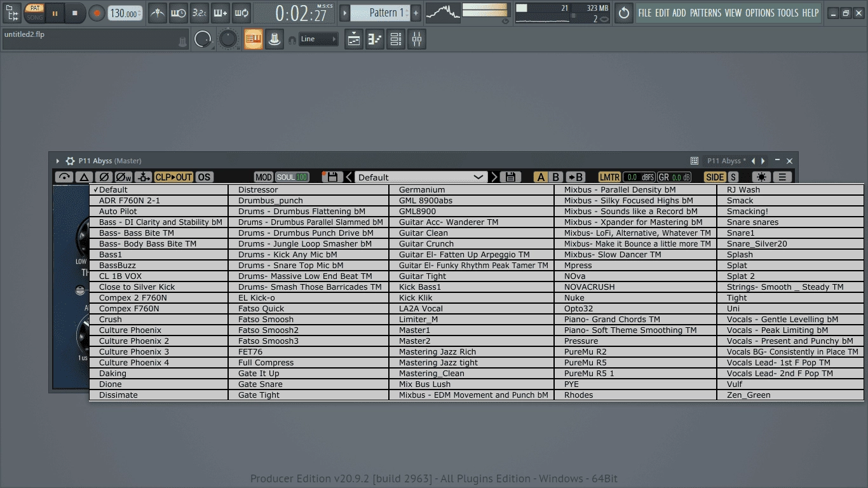Screen dimensions: 868x488
Task: Toggle the 3-2-1 countdown before recording
Action: point(200,13)
